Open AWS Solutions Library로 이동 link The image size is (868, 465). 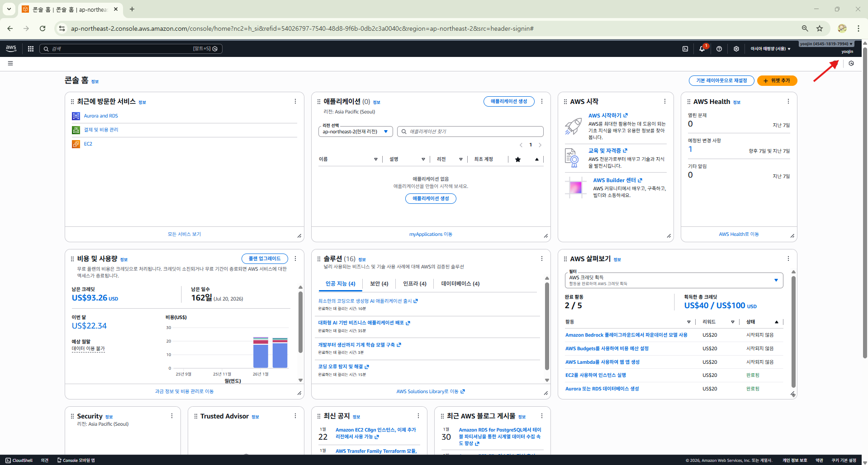pyautogui.click(x=431, y=391)
